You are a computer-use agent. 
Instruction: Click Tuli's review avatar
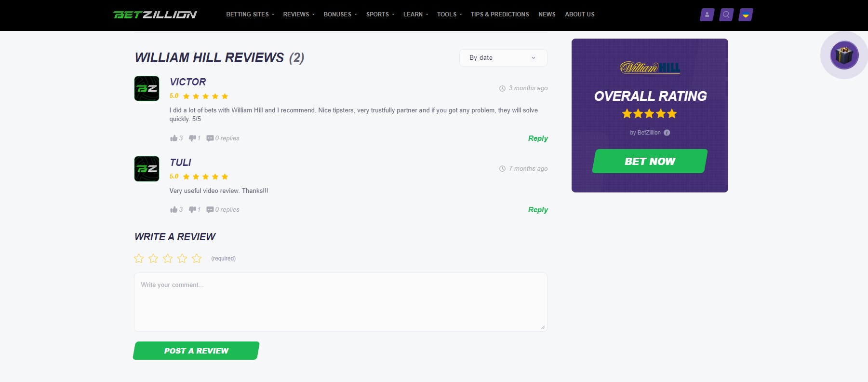point(147,169)
